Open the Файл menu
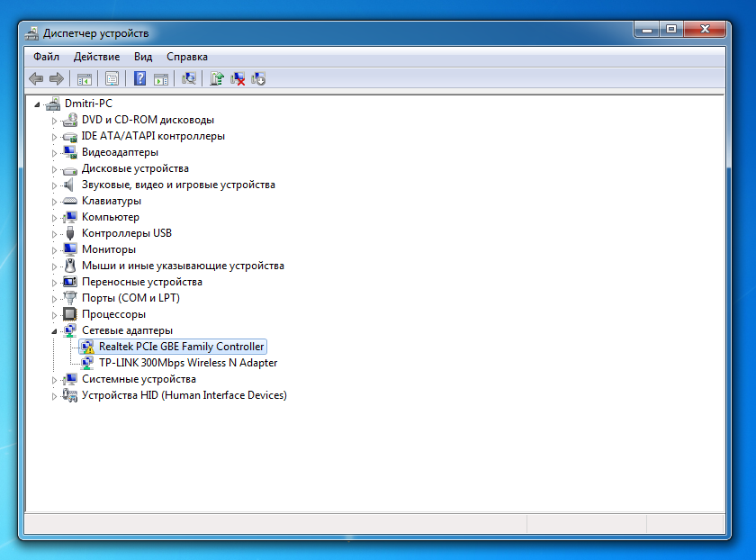The width and height of the screenshot is (756, 560). point(46,57)
